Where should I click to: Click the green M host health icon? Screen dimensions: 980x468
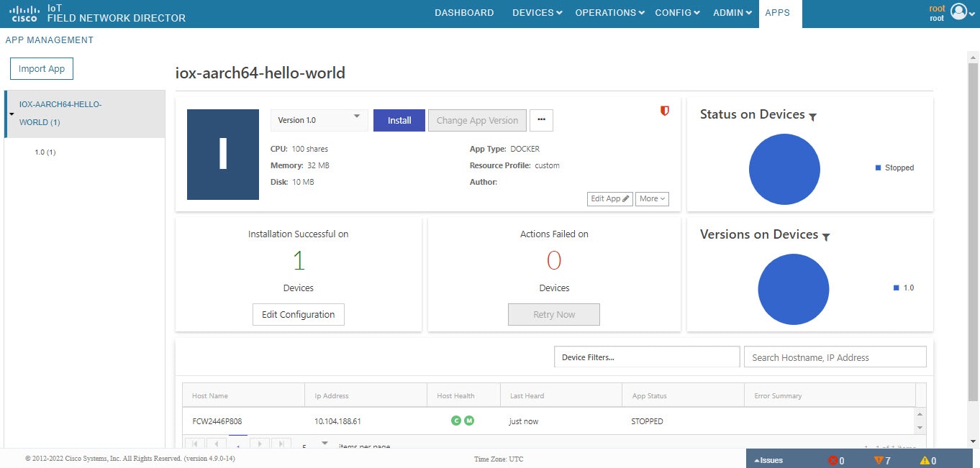coord(469,421)
